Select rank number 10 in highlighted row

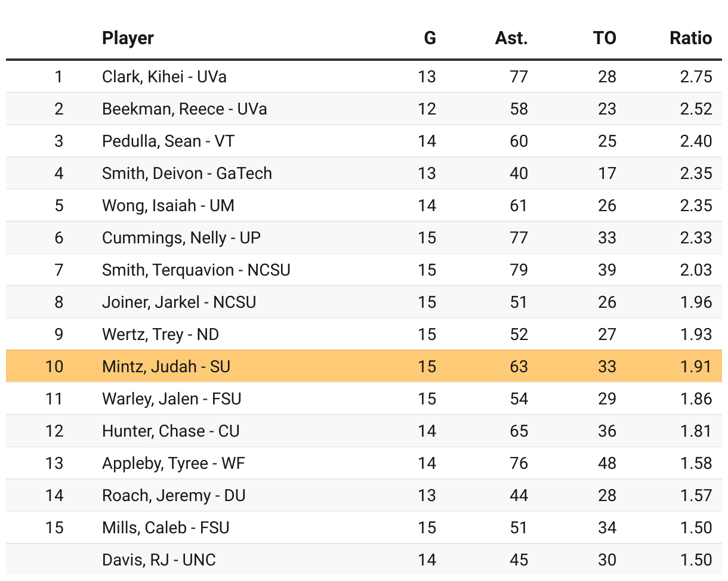[x=54, y=366]
